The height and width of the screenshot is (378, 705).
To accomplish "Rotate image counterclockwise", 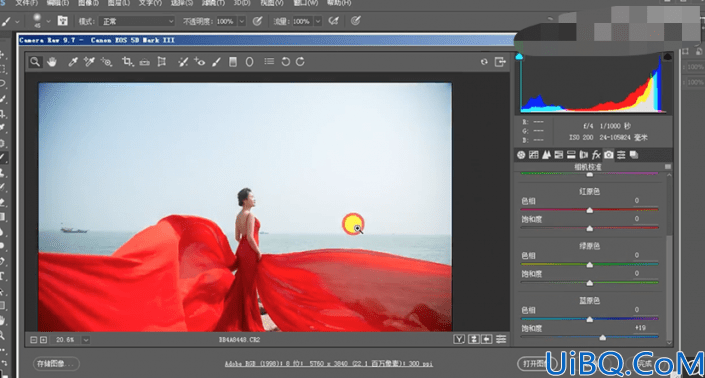I will pos(286,62).
